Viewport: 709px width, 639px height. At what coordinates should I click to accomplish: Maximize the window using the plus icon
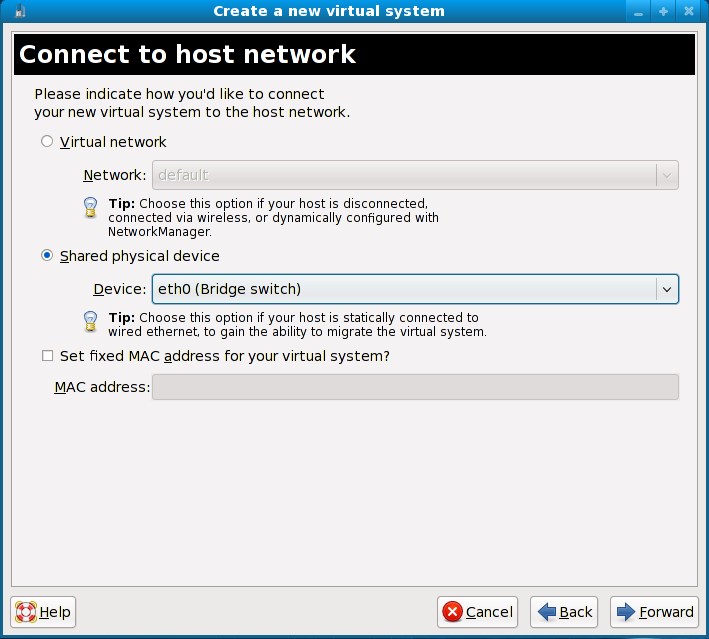tap(663, 11)
